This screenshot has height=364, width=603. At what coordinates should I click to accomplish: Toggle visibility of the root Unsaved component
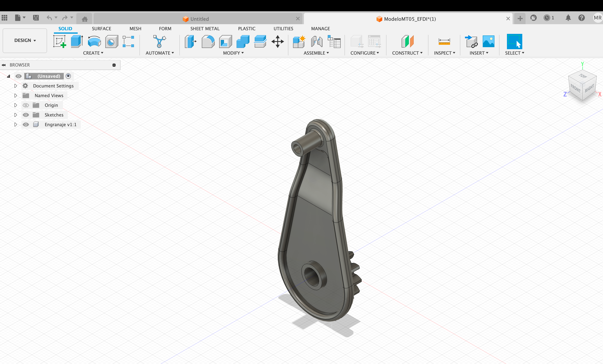[19, 76]
